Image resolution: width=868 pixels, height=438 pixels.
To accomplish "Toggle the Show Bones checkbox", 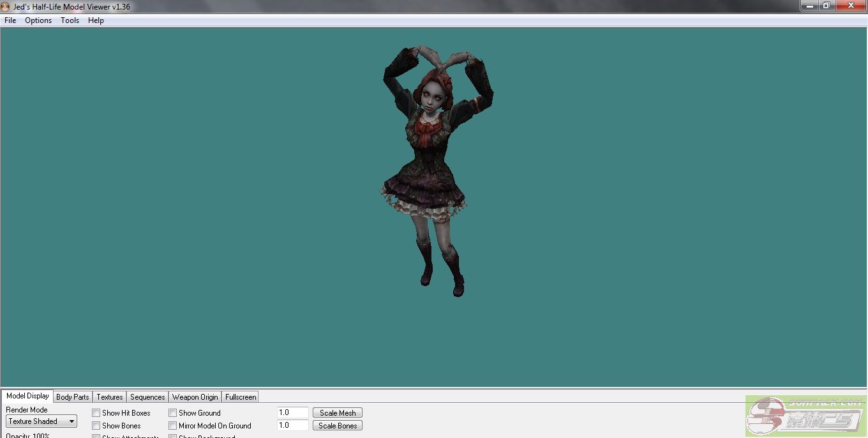I will [96, 426].
